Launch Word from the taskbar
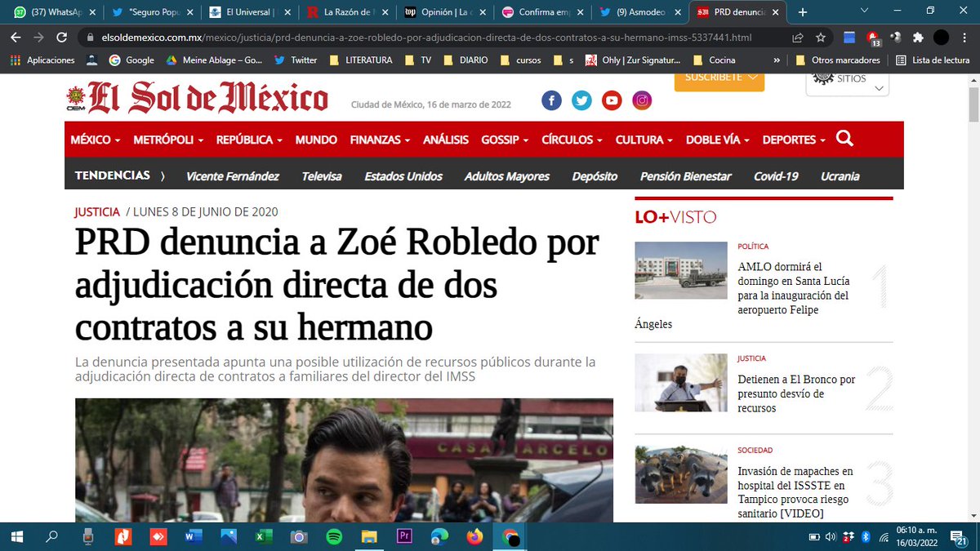This screenshot has height=551, width=980. coord(193,536)
